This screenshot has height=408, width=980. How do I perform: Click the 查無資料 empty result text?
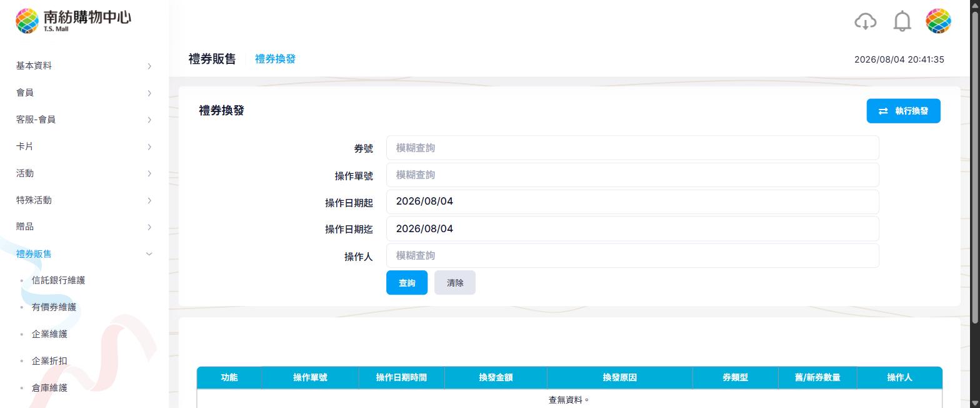click(x=569, y=399)
